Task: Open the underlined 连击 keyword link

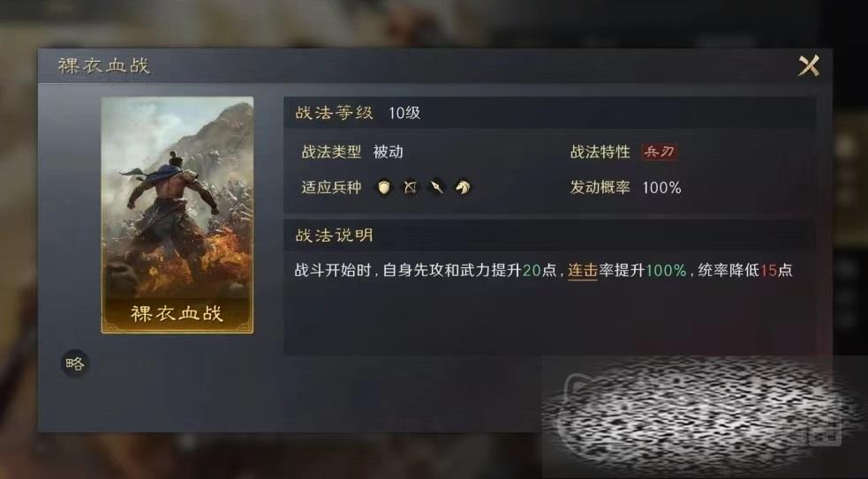Action: coord(583,271)
